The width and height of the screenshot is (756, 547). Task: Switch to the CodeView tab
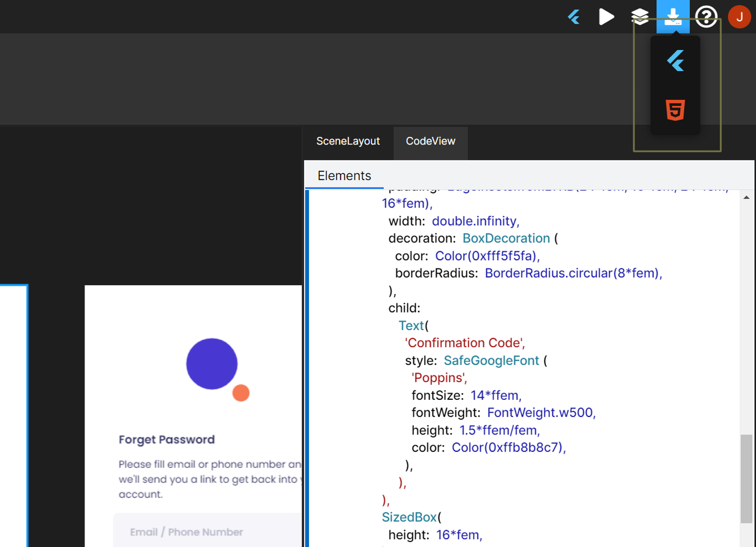click(x=430, y=141)
